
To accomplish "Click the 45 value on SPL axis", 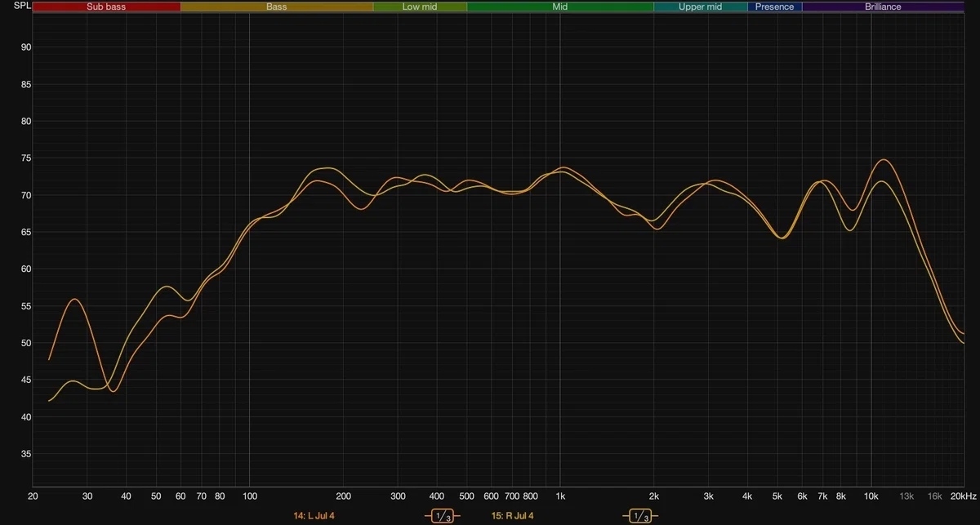I will coord(26,380).
